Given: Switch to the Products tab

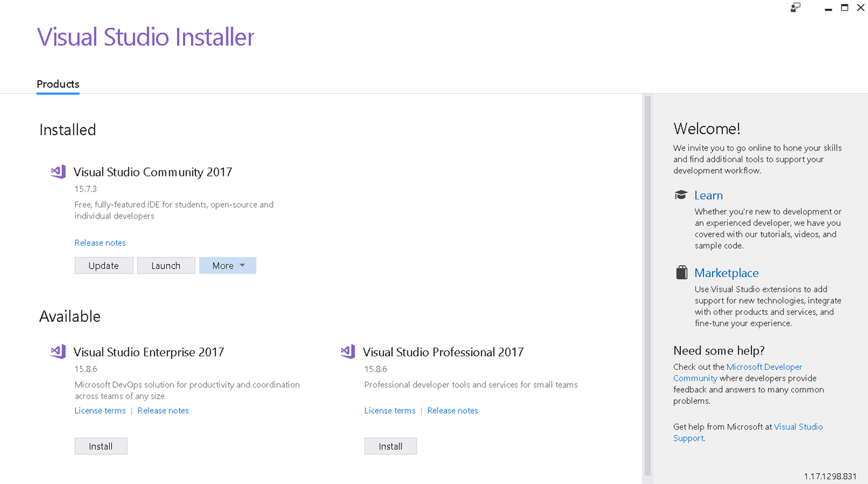Looking at the screenshot, I should [x=58, y=84].
